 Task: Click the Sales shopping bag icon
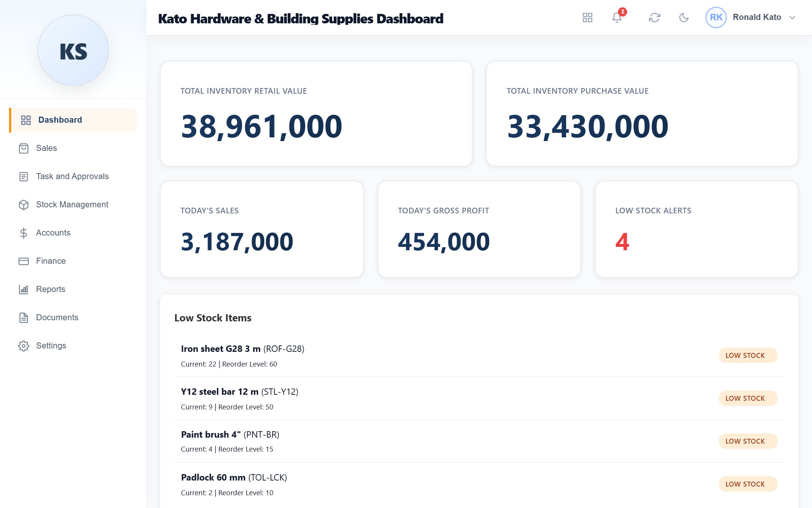pos(24,148)
